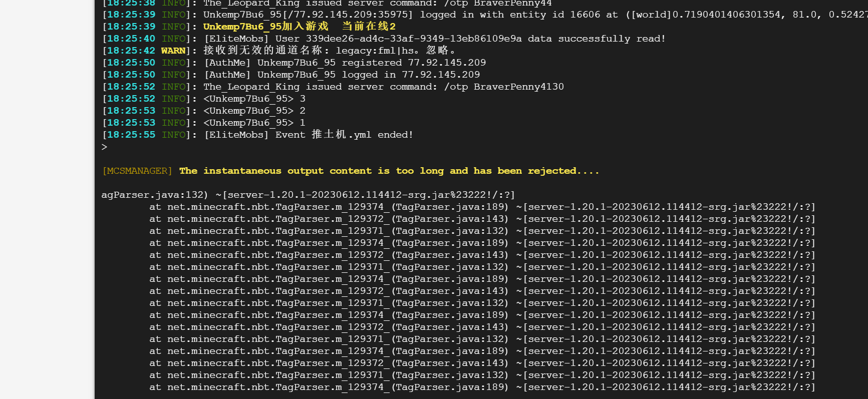Click the '当前在线2' online count text
Image resolution: width=868 pixels, height=399 pixels.
pos(369,27)
